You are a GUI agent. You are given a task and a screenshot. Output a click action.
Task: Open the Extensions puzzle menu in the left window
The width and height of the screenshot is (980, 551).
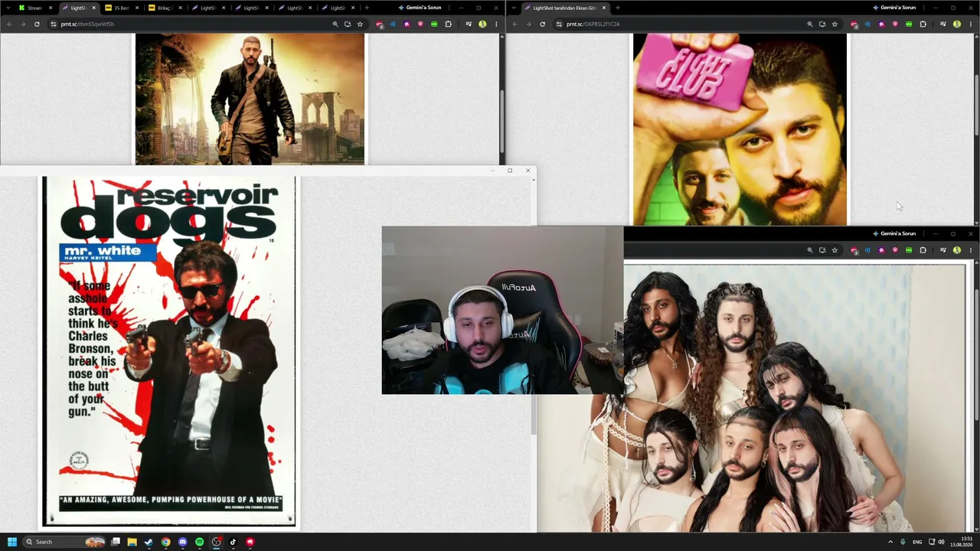(x=449, y=24)
